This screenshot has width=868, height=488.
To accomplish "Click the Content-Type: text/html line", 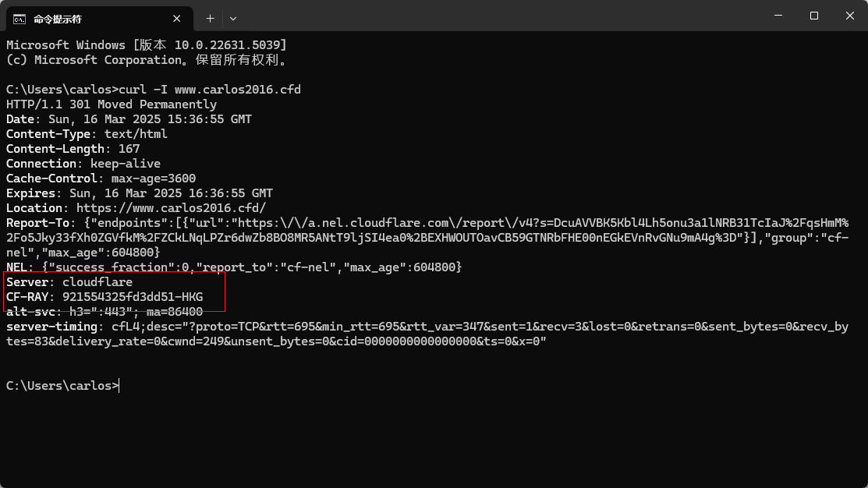I will [87, 134].
